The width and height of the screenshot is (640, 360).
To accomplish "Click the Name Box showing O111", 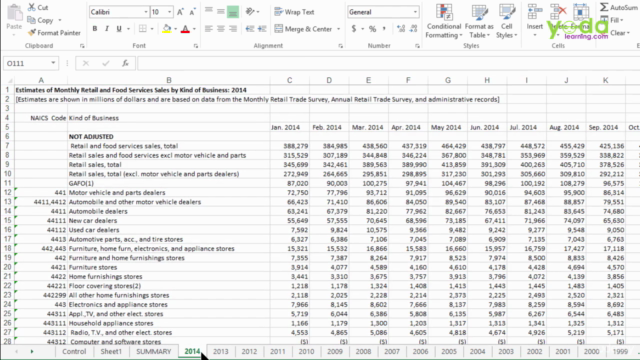I will point(31,63).
